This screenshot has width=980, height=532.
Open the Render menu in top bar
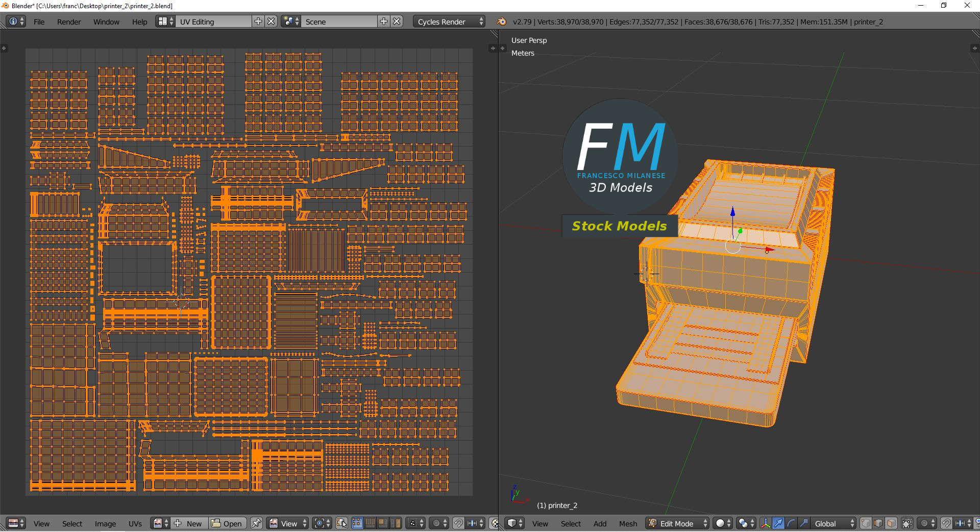point(69,21)
